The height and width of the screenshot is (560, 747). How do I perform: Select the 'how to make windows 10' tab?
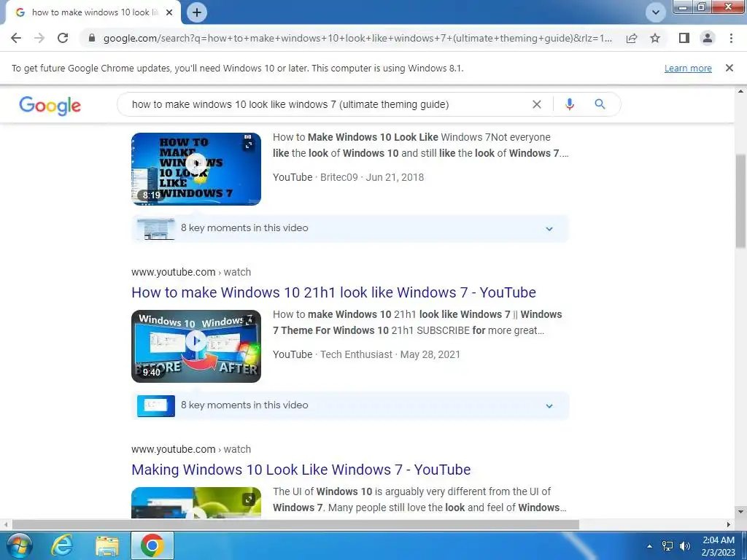[x=93, y=12]
